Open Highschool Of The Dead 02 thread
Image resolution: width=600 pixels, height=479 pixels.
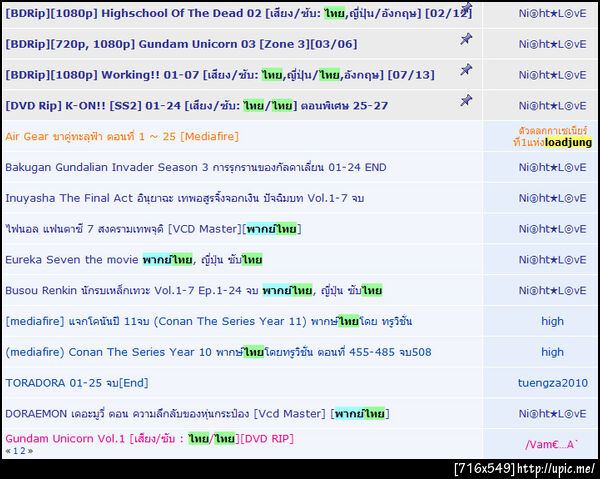click(239, 13)
